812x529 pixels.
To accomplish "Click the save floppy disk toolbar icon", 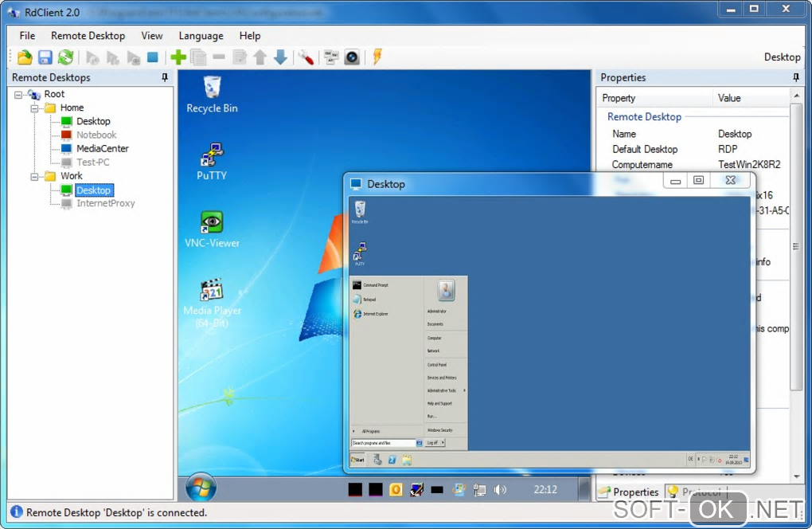I will point(45,57).
